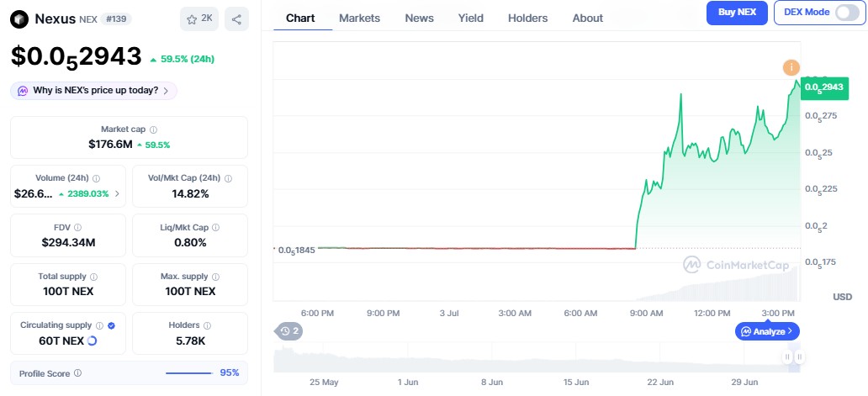This screenshot has height=396, width=868.
Task: Click the history events badge showing 2
Action: [289, 331]
